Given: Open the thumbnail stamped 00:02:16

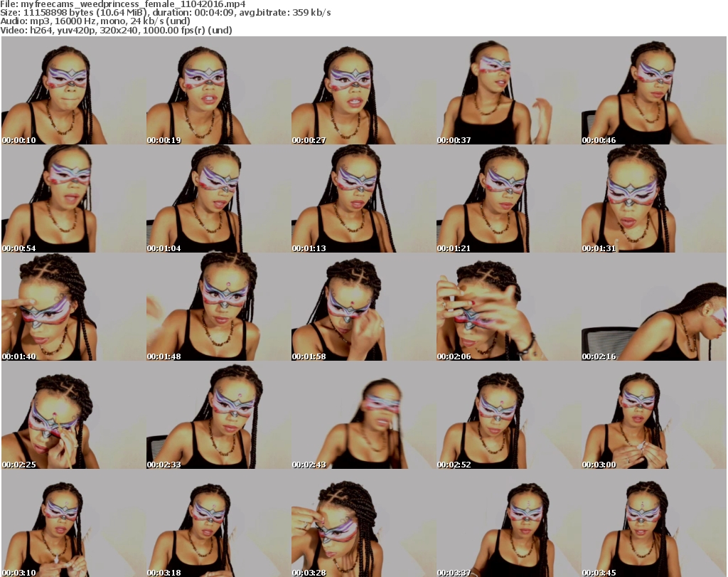Looking at the screenshot, I should point(654,307).
